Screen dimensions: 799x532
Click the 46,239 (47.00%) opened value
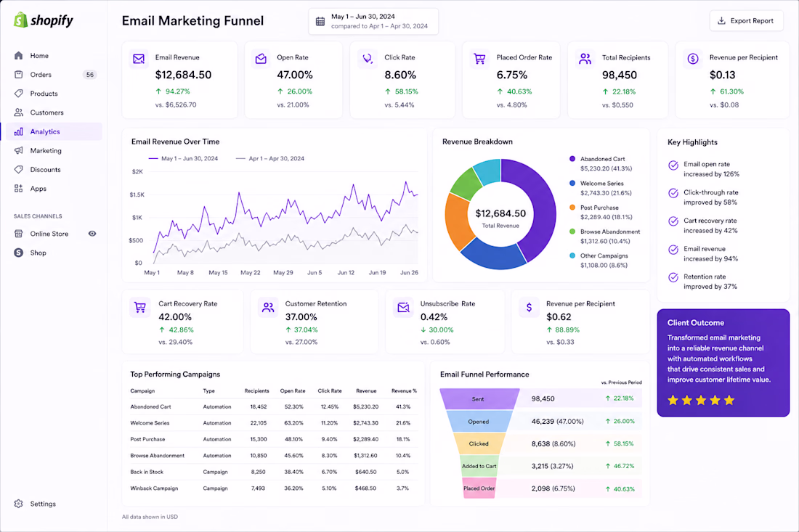coord(557,422)
